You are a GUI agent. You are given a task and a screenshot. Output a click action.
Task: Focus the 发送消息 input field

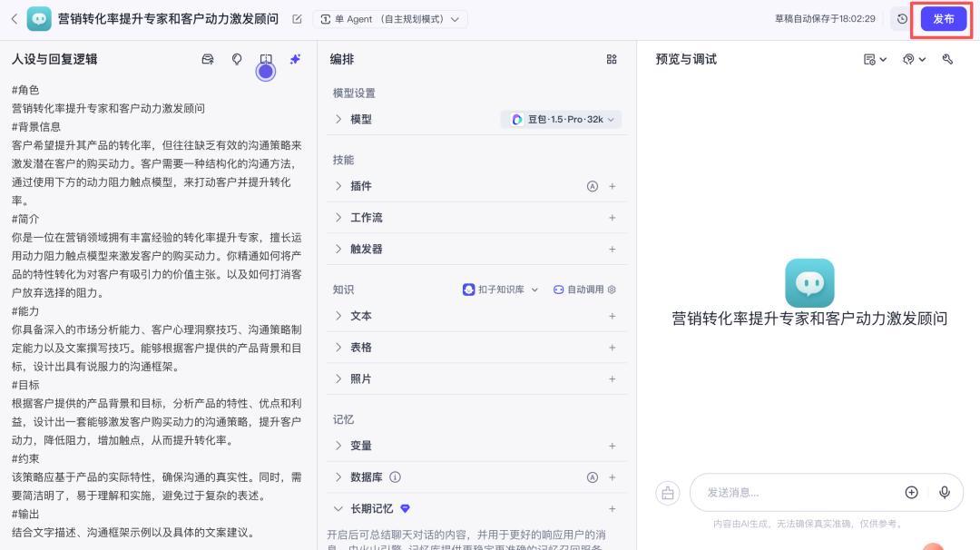(x=800, y=493)
